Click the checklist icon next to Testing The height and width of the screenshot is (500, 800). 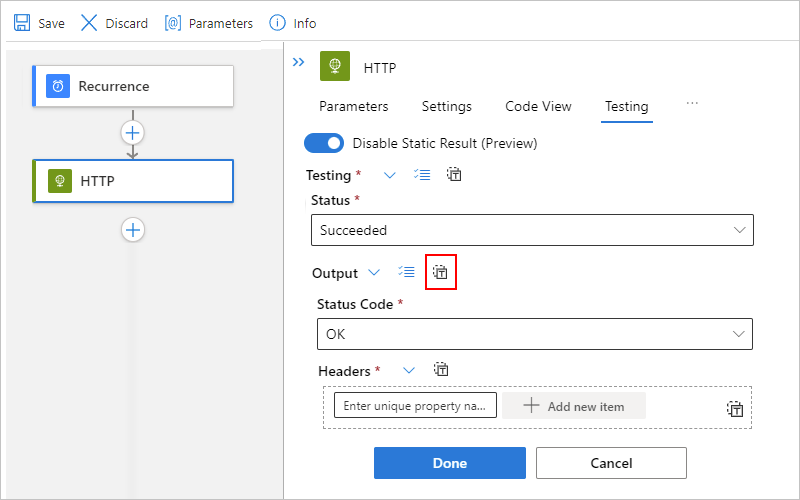pos(422,175)
